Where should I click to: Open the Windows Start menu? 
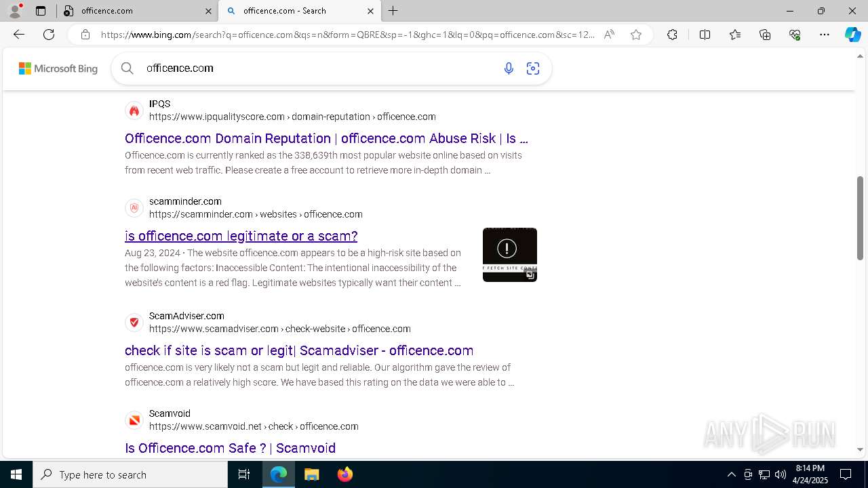click(x=16, y=474)
